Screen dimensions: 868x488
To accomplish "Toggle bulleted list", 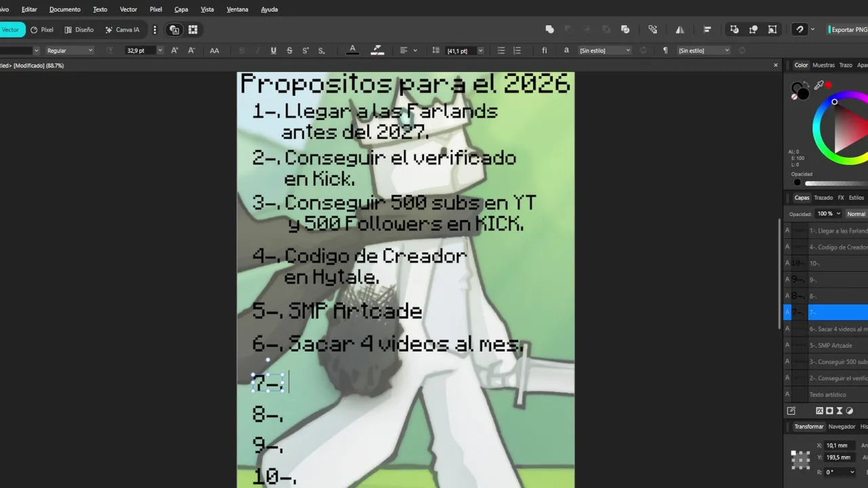I will coord(501,50).
